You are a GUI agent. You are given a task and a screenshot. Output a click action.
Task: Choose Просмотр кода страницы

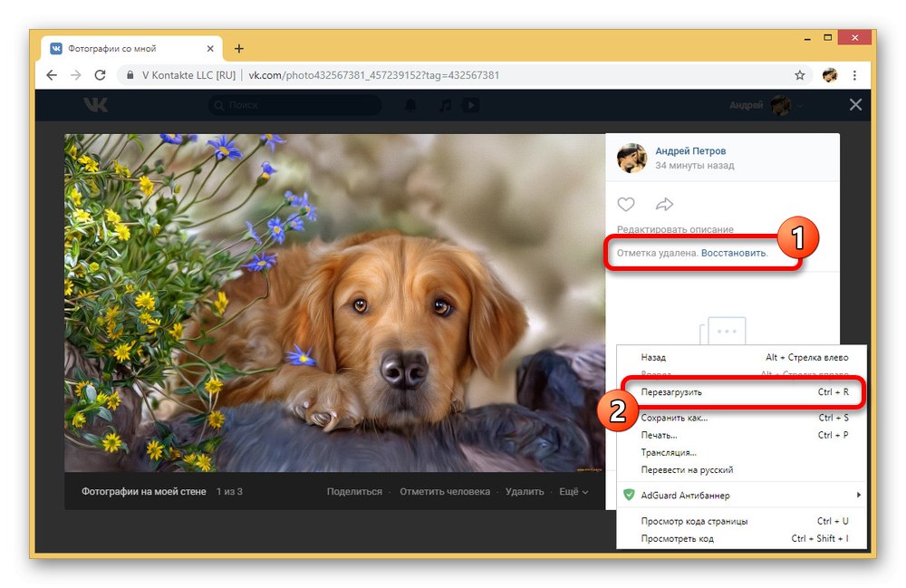741,521
